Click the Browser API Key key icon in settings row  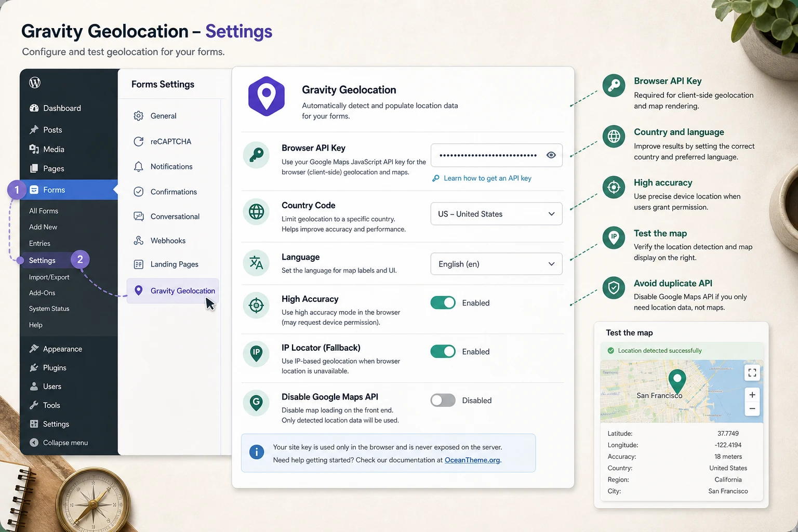(257, 155)
